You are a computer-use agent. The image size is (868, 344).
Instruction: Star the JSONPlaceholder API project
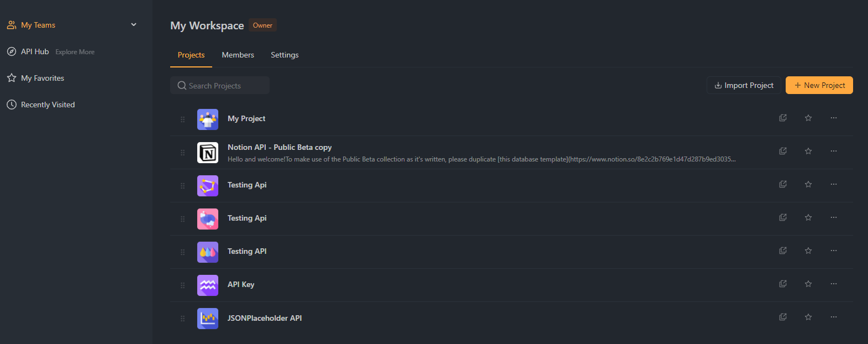coord(808,317)
